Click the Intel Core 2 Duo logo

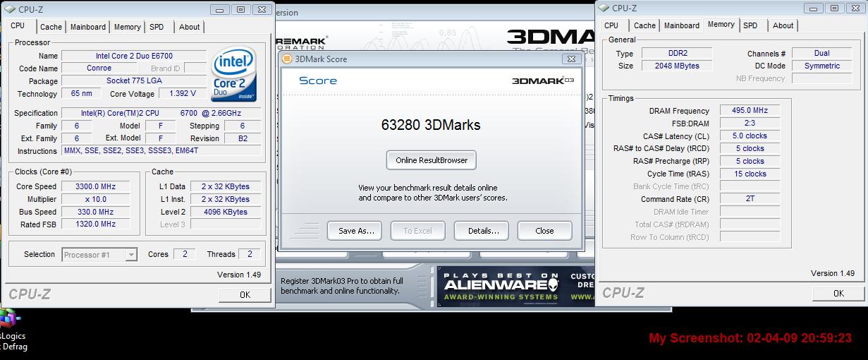click(x=233, y=75)
